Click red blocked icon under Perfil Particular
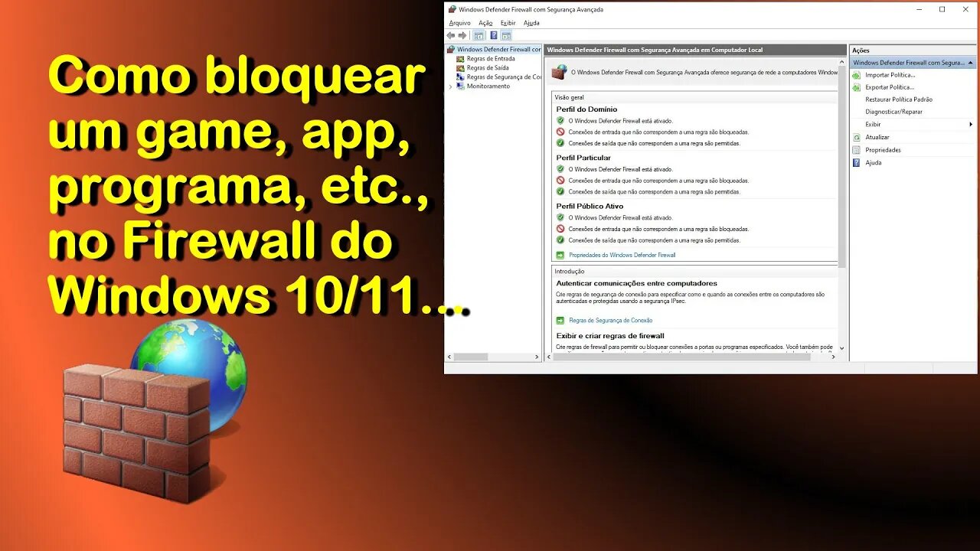 [560, 181]
